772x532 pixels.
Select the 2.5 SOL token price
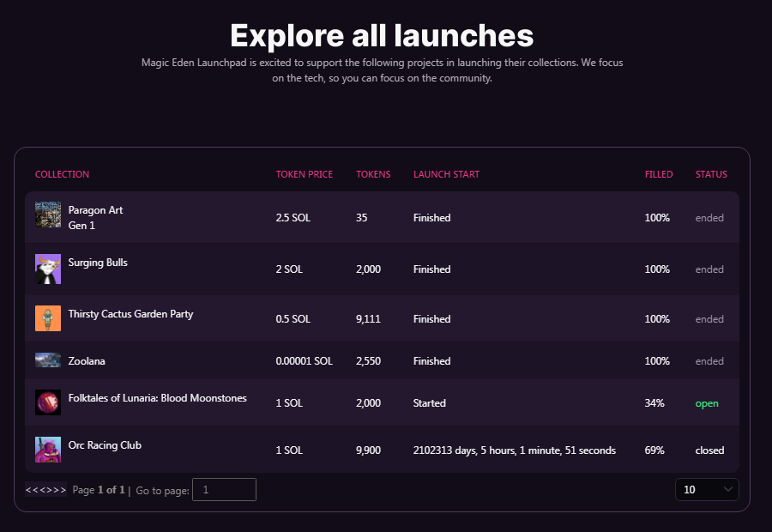click(x=293, y=218)
